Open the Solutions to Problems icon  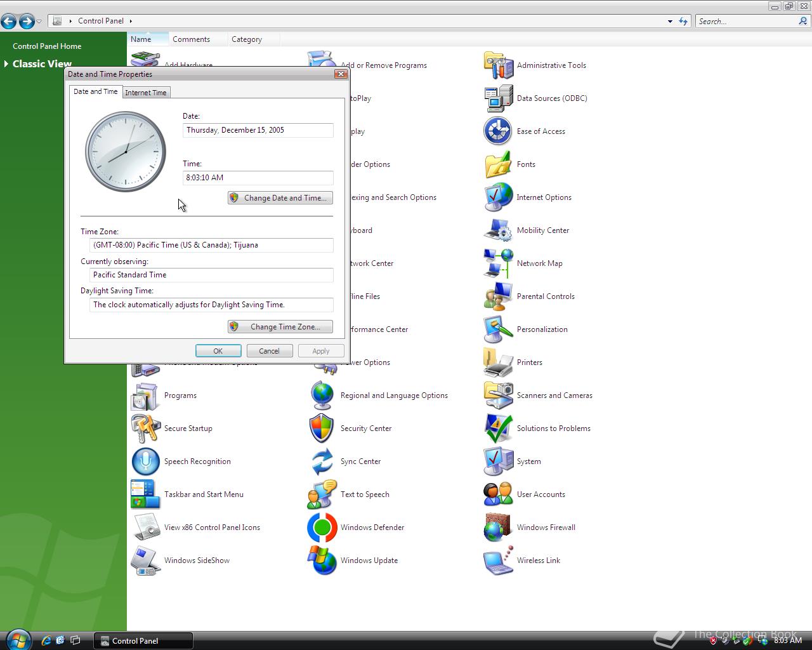click(498, 428)
